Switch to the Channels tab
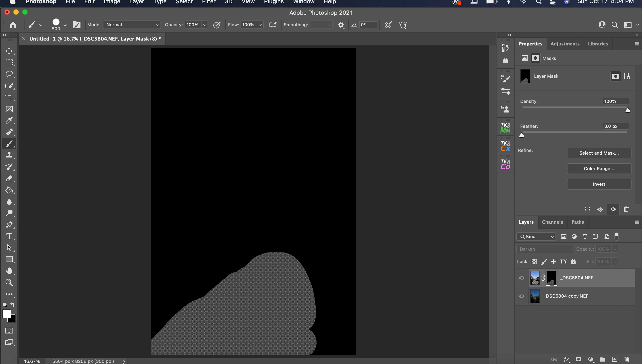642x364 pixels. 552,222
